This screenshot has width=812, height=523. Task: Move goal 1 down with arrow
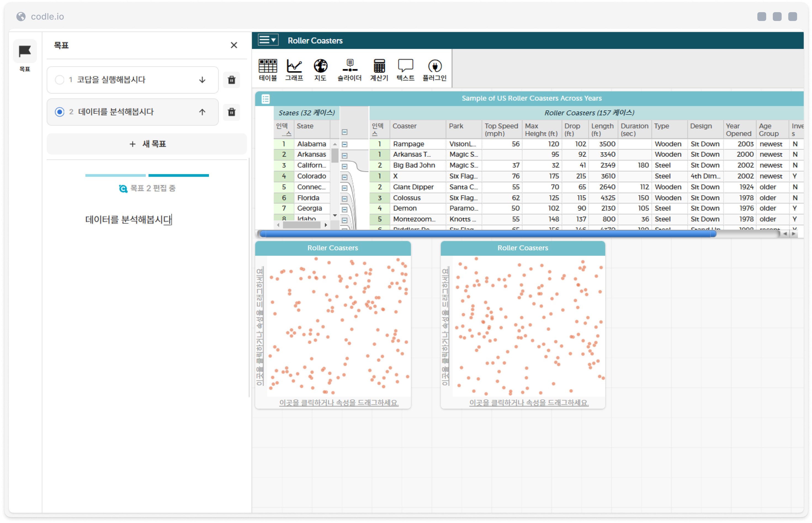[202, 80]
